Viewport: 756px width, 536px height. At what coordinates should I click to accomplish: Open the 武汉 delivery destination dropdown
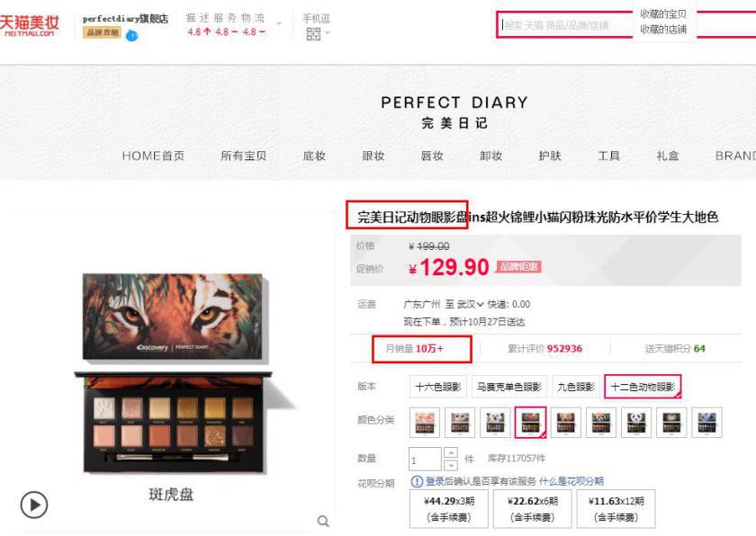click(470, 304)
